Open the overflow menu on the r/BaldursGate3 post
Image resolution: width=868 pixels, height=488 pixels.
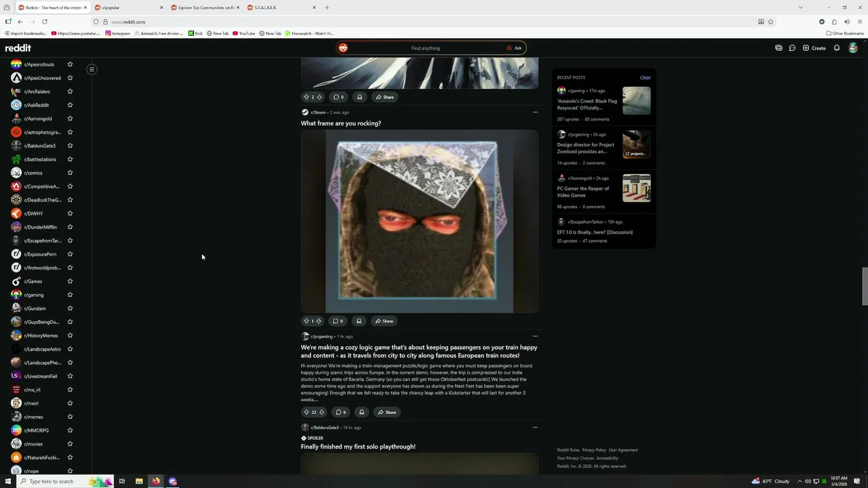coord(535,428)
